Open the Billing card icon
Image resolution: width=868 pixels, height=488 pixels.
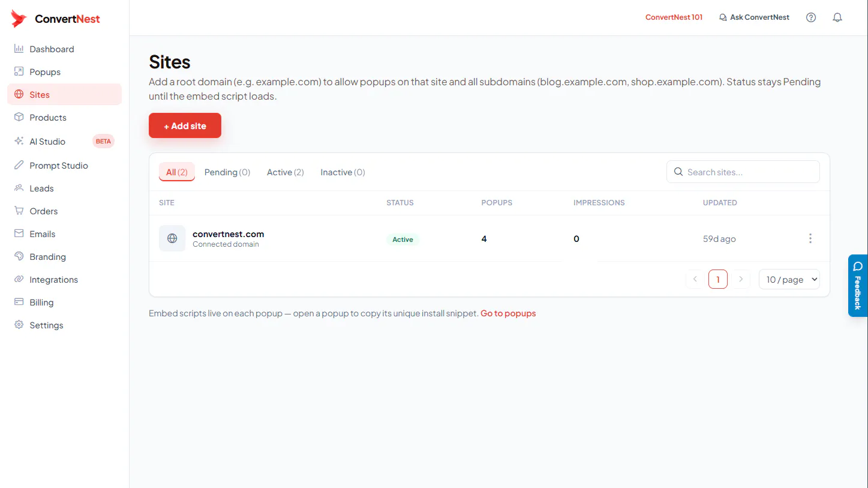pos(19,302)
